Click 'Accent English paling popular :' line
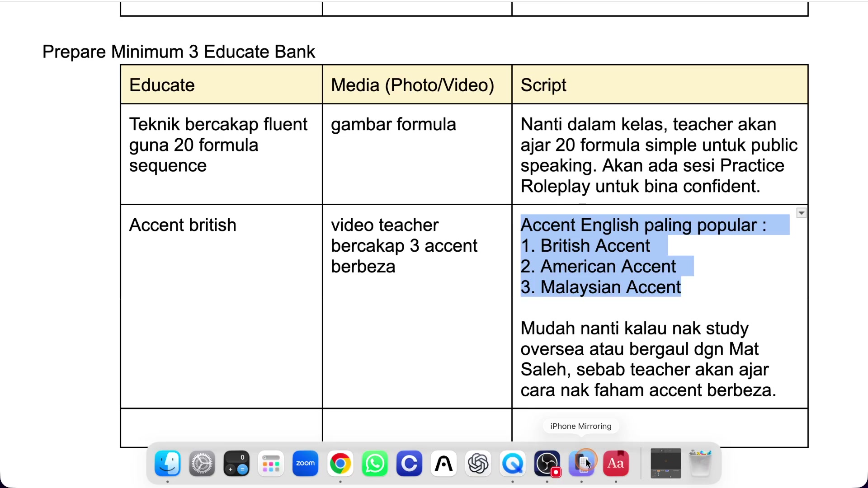The width and height of the screenshot is (868, 488). [643, 225]
